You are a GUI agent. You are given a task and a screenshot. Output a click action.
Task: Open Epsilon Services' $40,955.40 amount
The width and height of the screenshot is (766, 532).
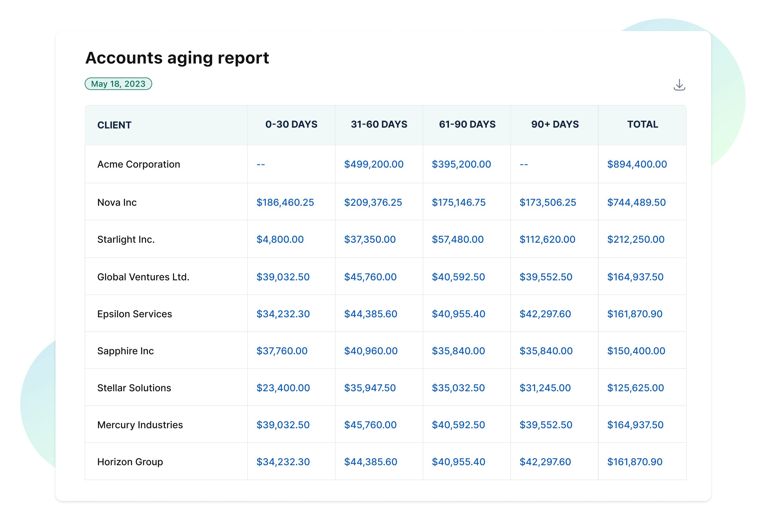pyautogui.click(x=458, y=314)
